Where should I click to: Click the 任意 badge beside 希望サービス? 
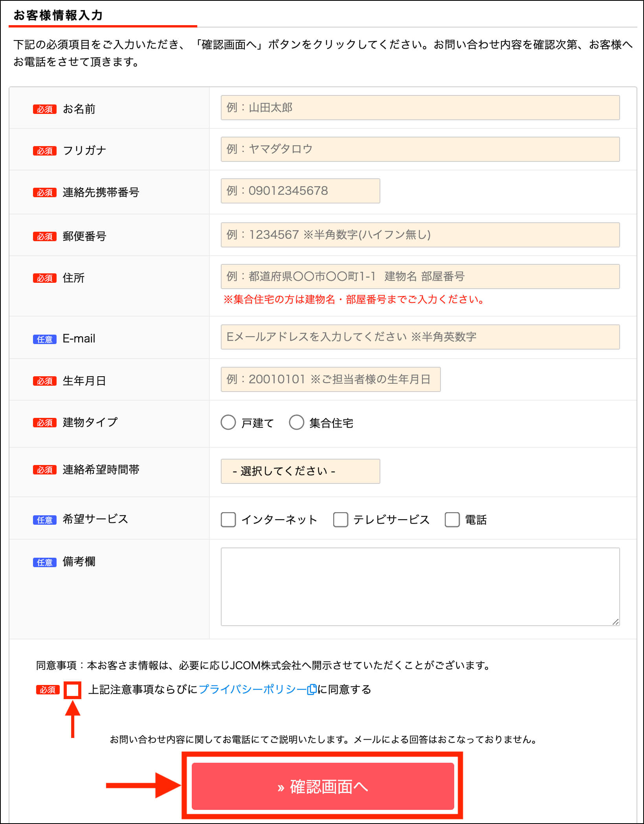pos(45,520)
